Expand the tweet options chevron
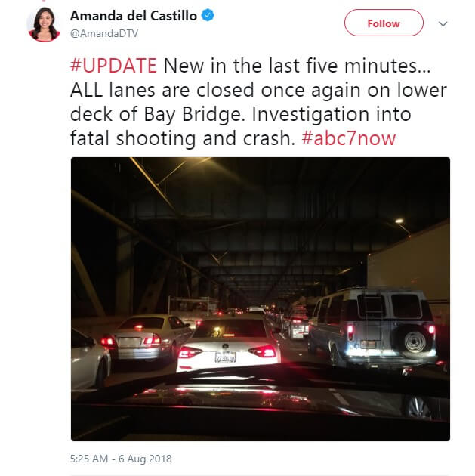This screenshot has width=475, height=476. pyautogui.click(x=443, y=23)
